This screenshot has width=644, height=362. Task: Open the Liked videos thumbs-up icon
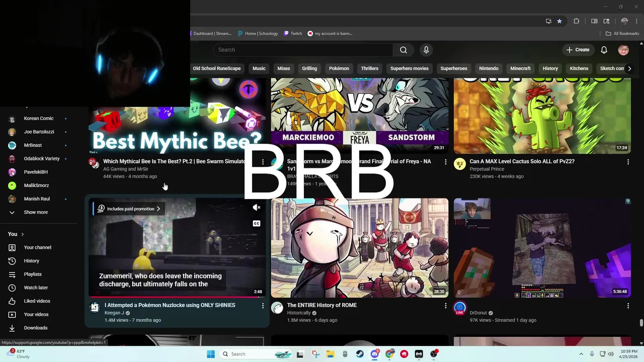(12, 301)
